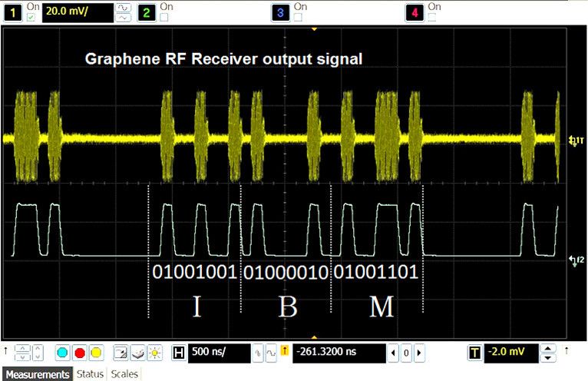The height and width of the screenshot is (381, 588).
Task: Click stretched-wave horizontal zoom in icon
Action: coord(271,353)
